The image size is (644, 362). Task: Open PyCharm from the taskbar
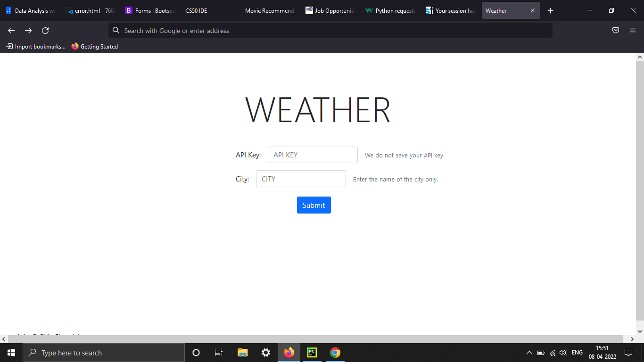312,353
